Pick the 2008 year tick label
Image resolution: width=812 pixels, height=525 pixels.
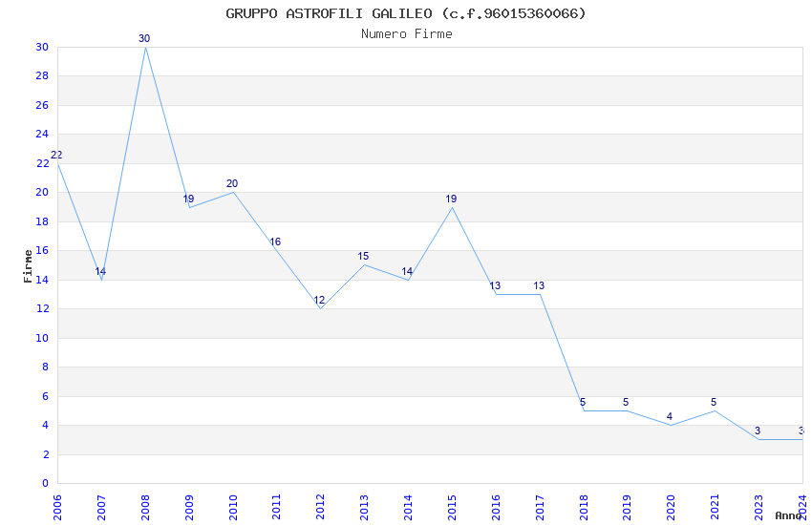pyautogui.click(x=145, y=508)
